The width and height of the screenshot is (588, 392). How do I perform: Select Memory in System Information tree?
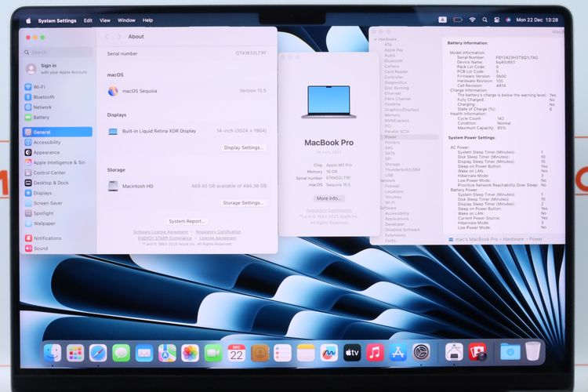click(x=392, y=115)
